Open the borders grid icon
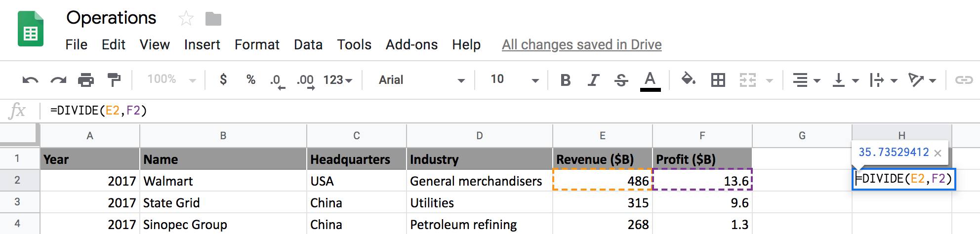 [x=718, y=80]
